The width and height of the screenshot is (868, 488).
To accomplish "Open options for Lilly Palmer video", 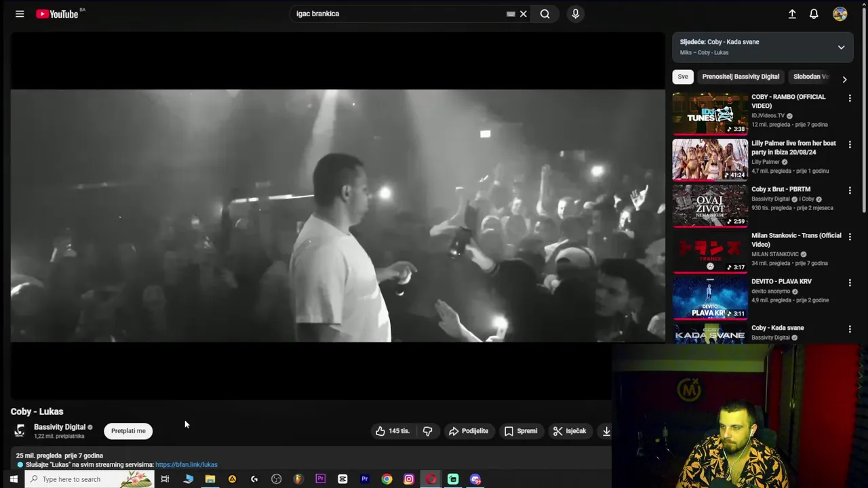I will 850,144.
